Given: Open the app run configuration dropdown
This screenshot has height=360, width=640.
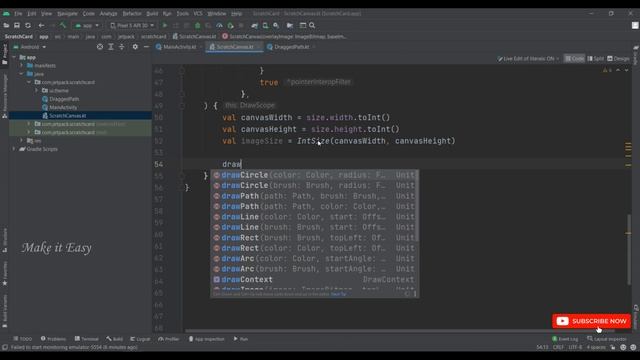Looking at the screenshot, I should 87,25.
